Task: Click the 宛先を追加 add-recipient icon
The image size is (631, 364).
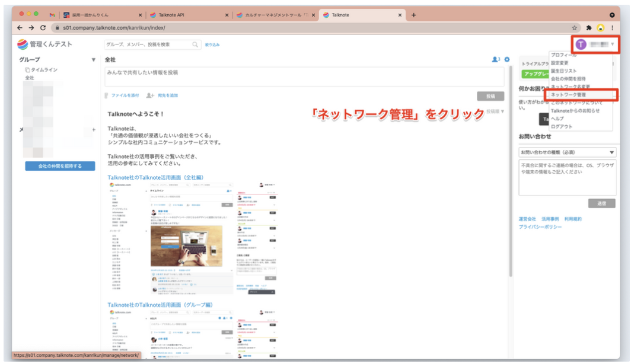Action: (x=150, y=95)
